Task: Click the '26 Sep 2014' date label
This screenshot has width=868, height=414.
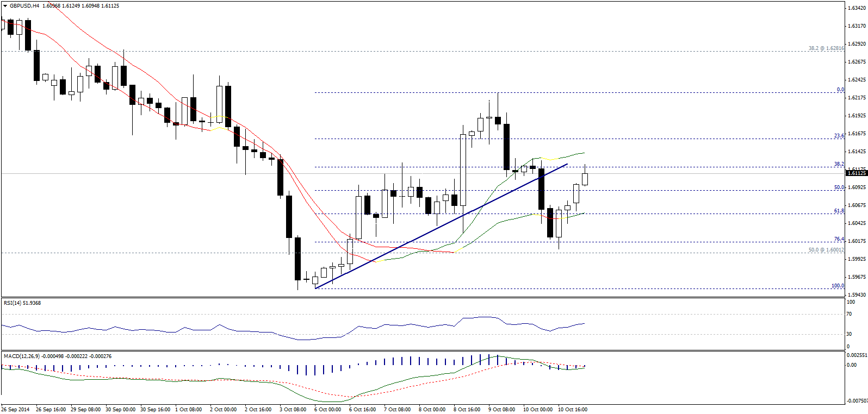Action: coord(16,409)
